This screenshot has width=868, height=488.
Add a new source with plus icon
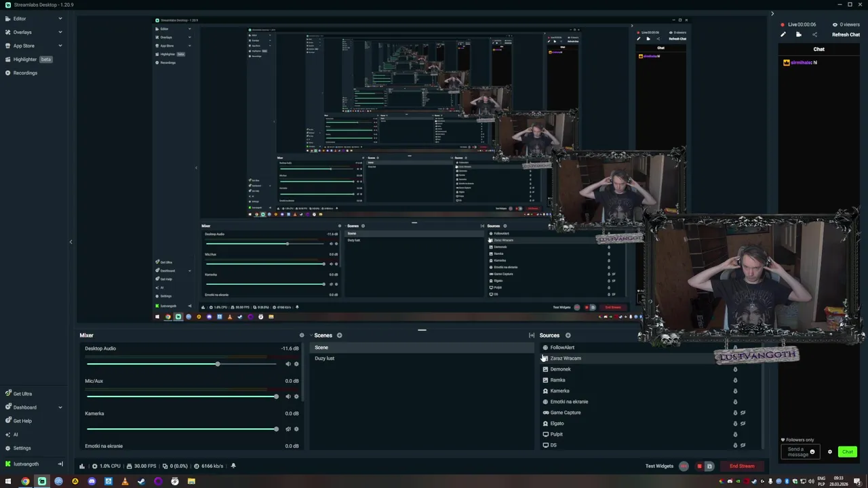[x=568, y=335]
